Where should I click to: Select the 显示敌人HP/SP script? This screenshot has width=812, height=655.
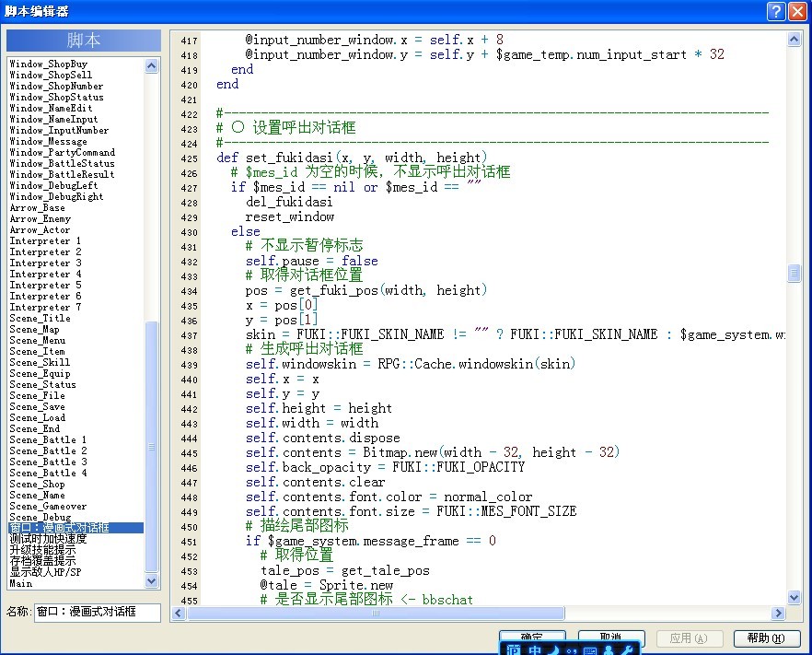(x=46, y=572)
